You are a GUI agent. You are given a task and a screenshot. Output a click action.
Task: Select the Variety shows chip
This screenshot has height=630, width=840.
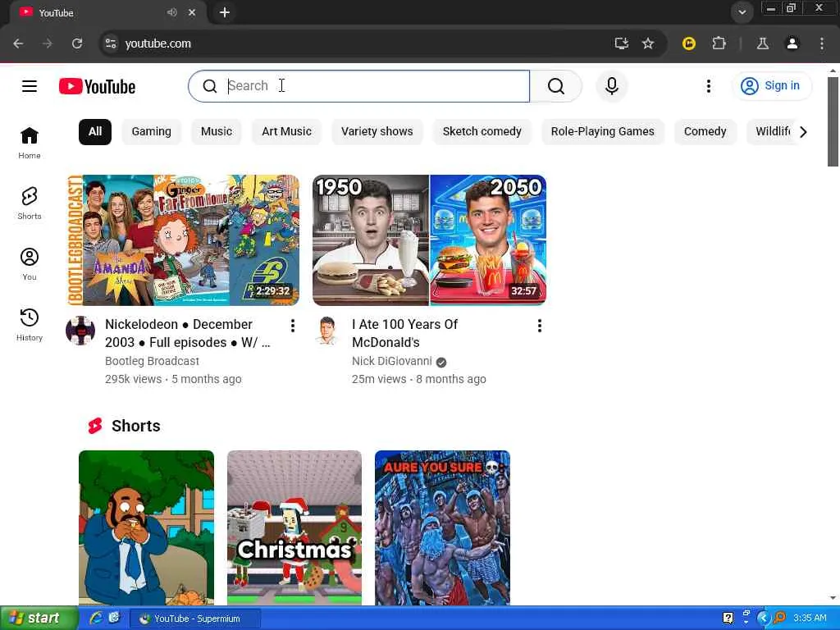(x=377, y=132)
